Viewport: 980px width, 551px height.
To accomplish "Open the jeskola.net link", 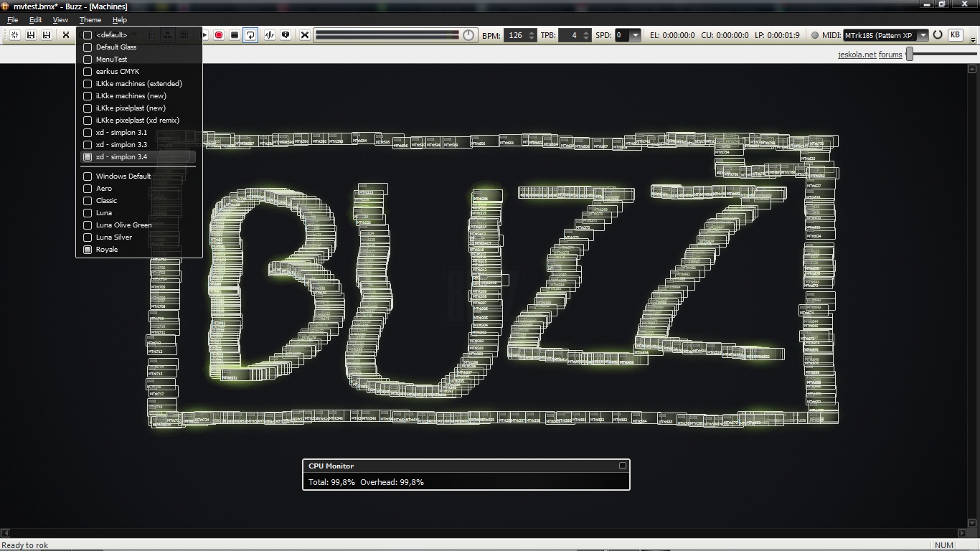I will (x=857, y=55).
